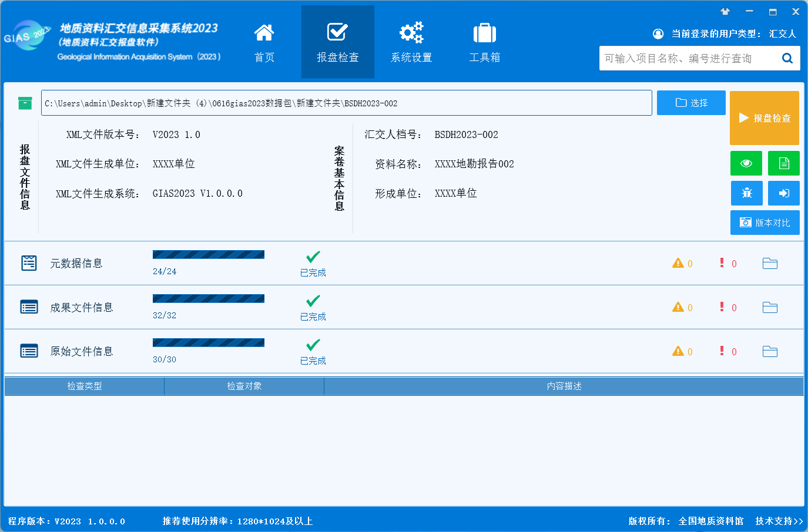The height and width of the screenshot is (532, 808).
Task: Open folder icon for 成果文件信息 row
Action: click(x=770, y=308)
